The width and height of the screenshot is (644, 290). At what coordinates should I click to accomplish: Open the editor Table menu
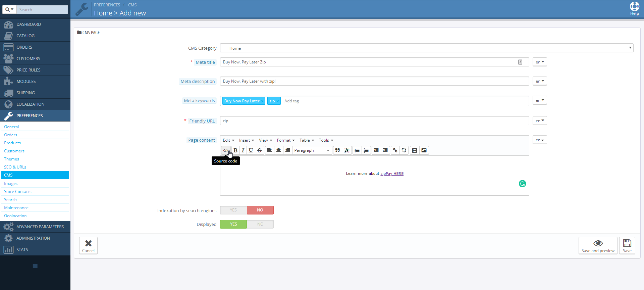tap(307, 140)
